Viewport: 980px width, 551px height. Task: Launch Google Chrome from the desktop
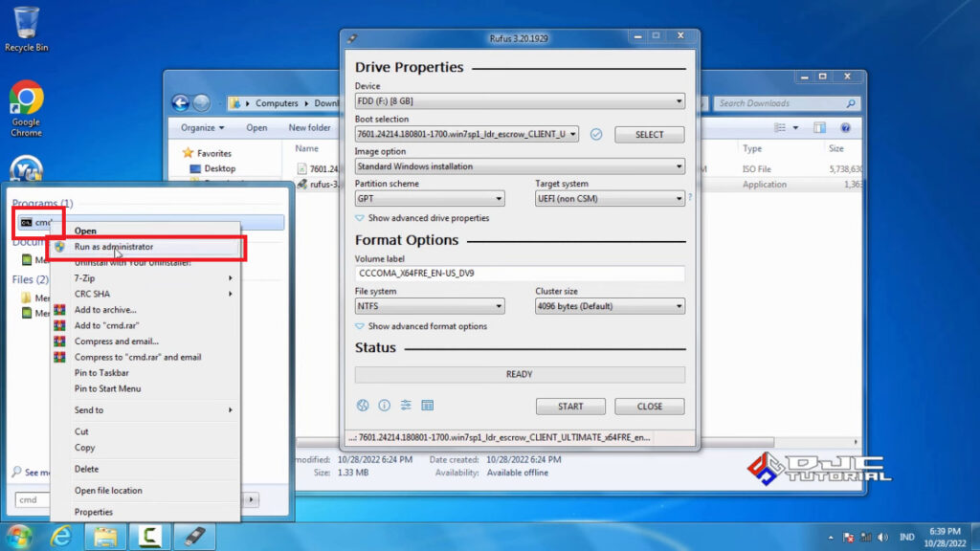[26, 96]
